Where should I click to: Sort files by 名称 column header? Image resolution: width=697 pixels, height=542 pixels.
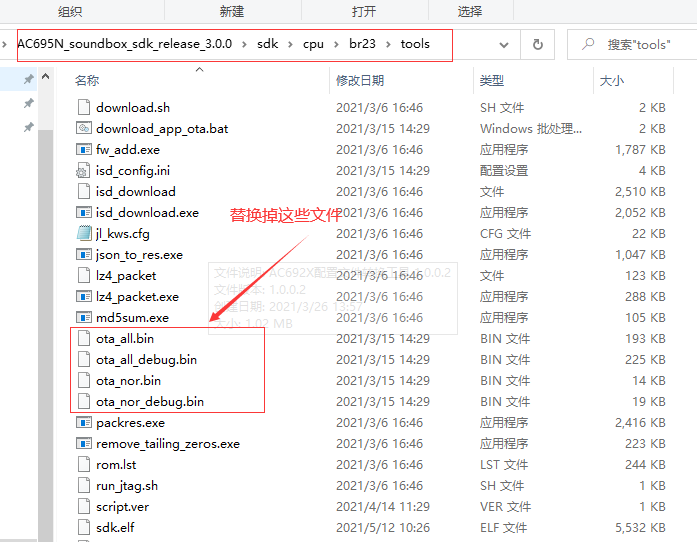[x=87, y=80]
